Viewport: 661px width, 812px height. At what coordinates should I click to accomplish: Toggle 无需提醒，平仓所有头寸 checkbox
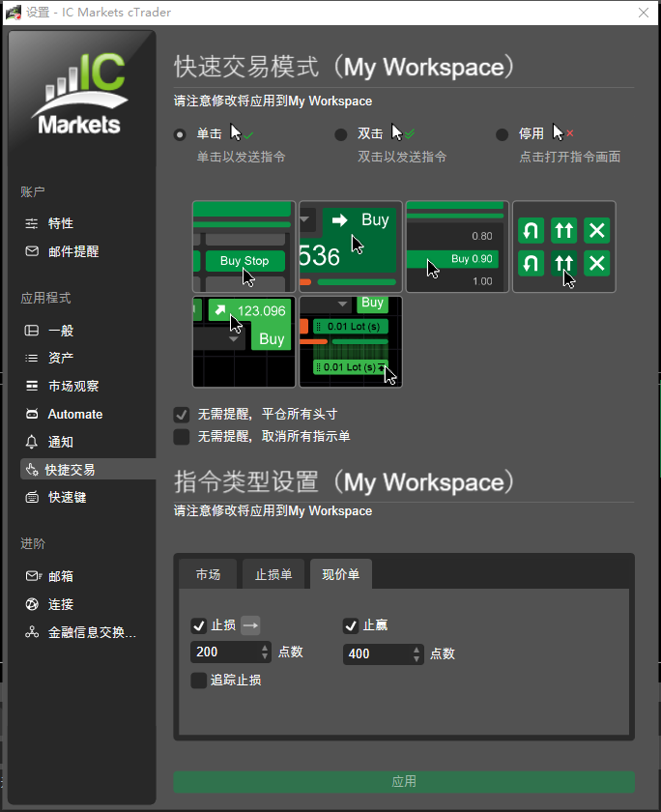click(x=181, y=415)
